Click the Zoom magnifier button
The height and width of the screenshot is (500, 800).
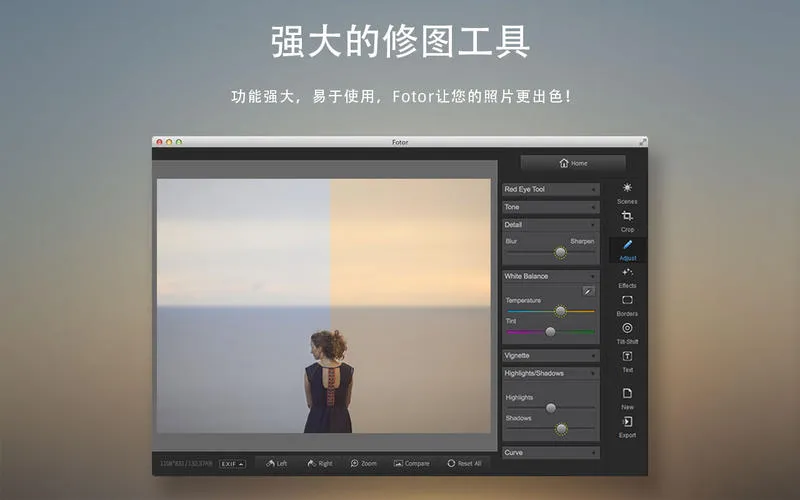tap(363, 463)
